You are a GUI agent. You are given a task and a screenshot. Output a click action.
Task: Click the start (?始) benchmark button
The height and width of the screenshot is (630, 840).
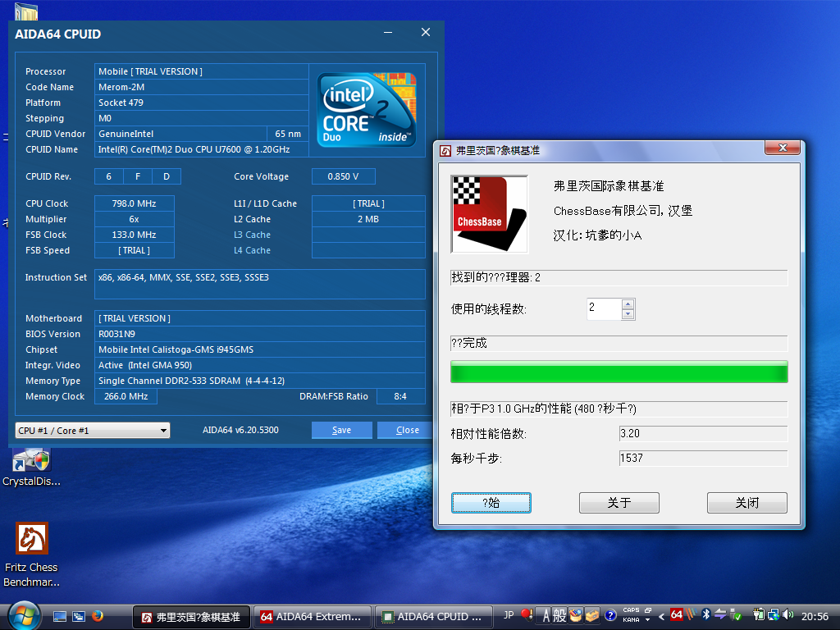click(x=491, y=503)
